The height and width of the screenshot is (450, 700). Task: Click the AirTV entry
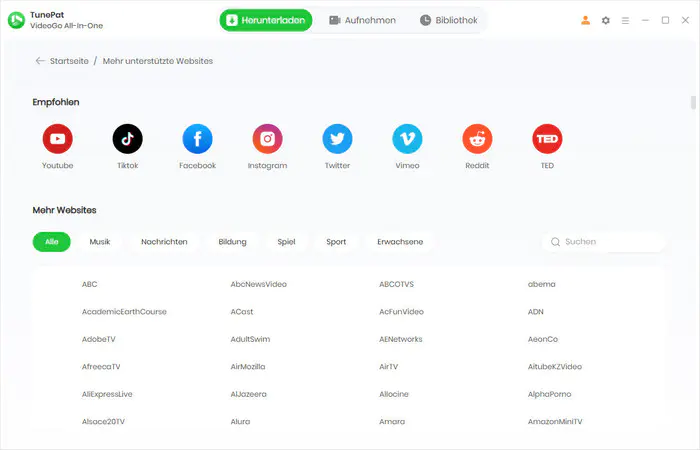coord(388,367)
